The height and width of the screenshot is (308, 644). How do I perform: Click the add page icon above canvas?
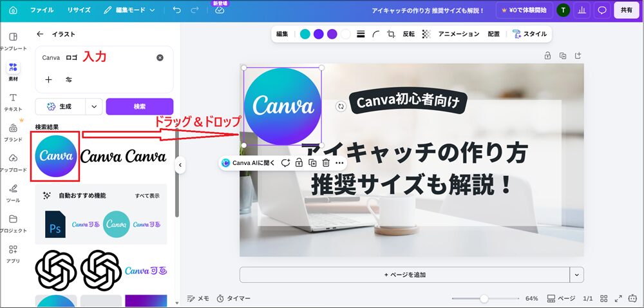click(578, 55)
